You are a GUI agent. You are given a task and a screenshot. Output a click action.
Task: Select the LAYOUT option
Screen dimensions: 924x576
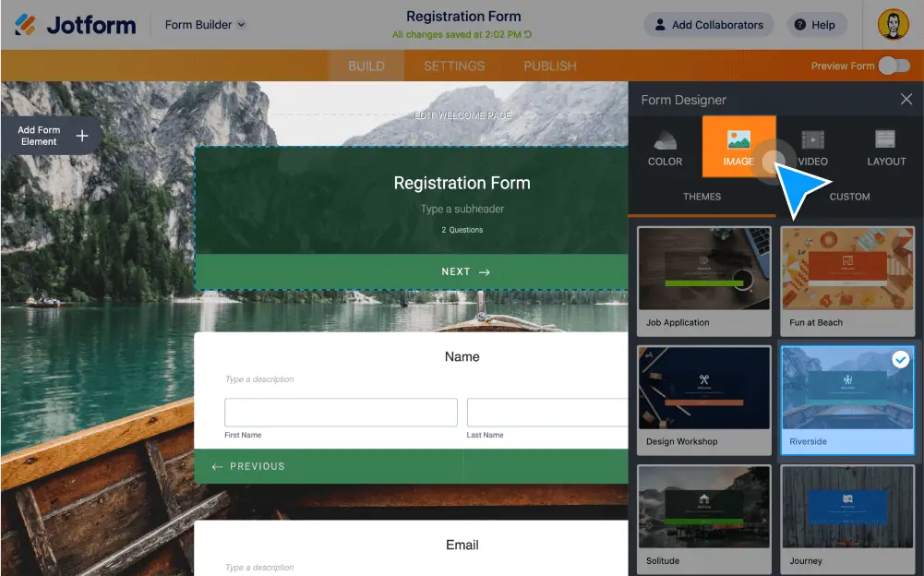[885, 146]
